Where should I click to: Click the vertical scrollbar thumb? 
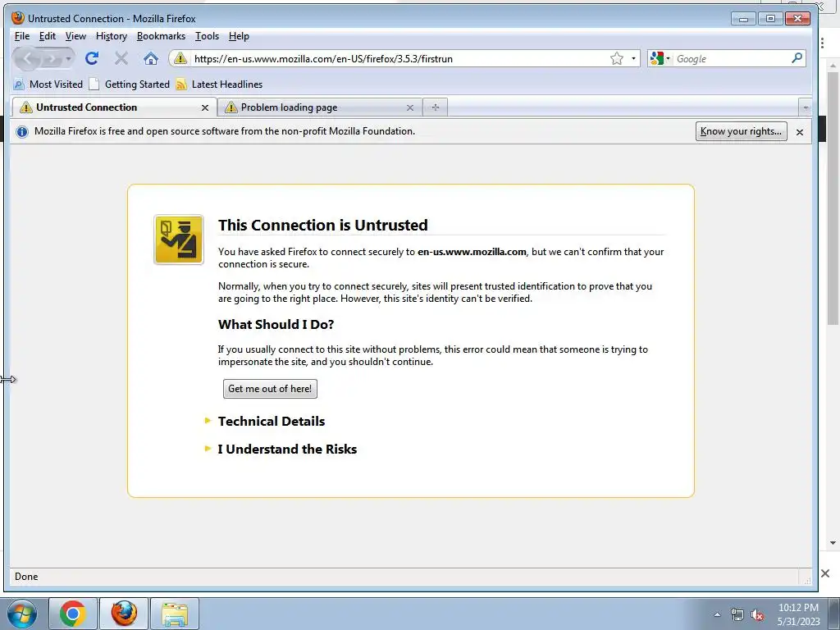[x=833, y=197]
